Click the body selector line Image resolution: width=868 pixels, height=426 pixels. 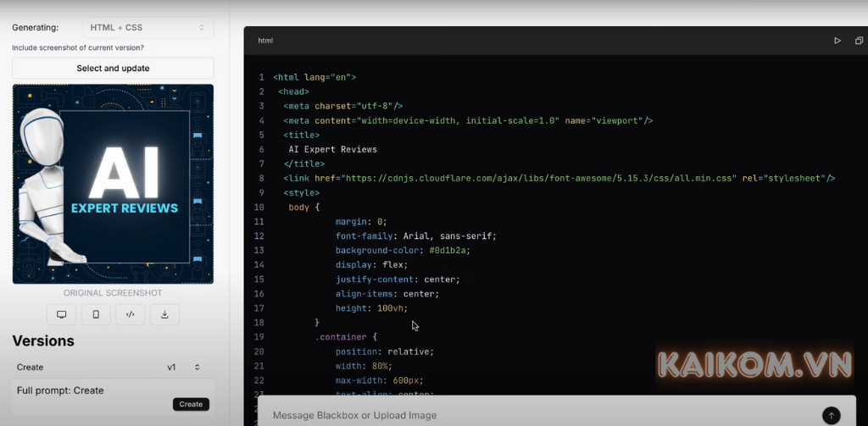(x=304, y=207)
